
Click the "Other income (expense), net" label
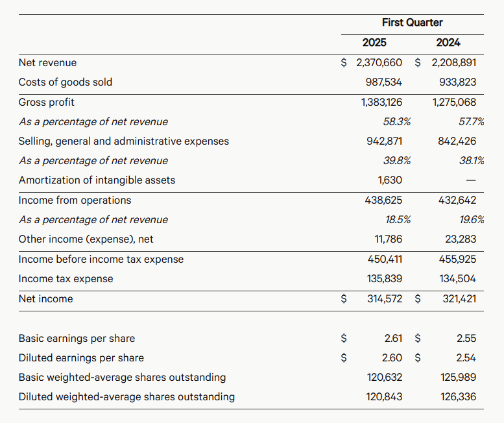[x=86, y=239]
